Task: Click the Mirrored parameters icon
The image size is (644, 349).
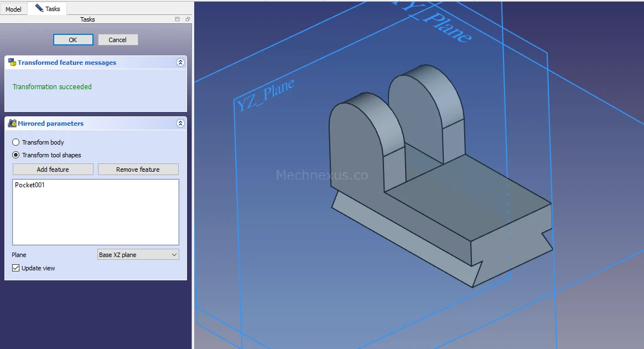Action: [12, 124]
